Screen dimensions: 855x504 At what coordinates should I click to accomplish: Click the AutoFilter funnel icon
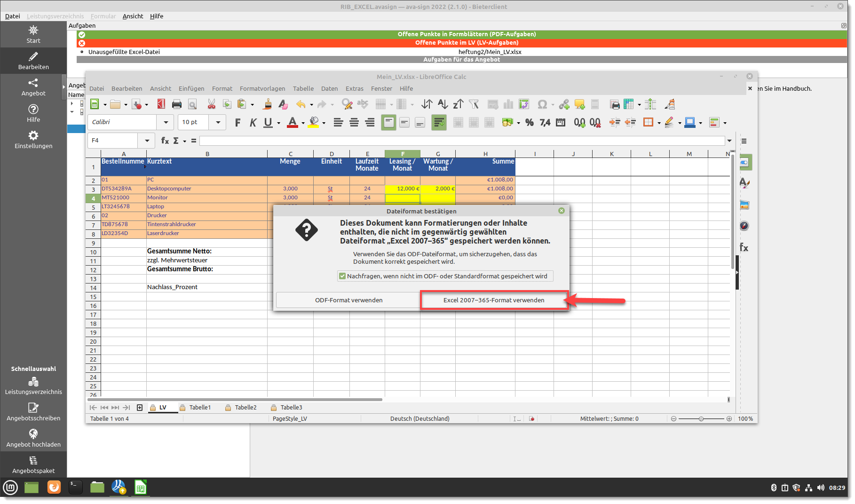[474, 104]
